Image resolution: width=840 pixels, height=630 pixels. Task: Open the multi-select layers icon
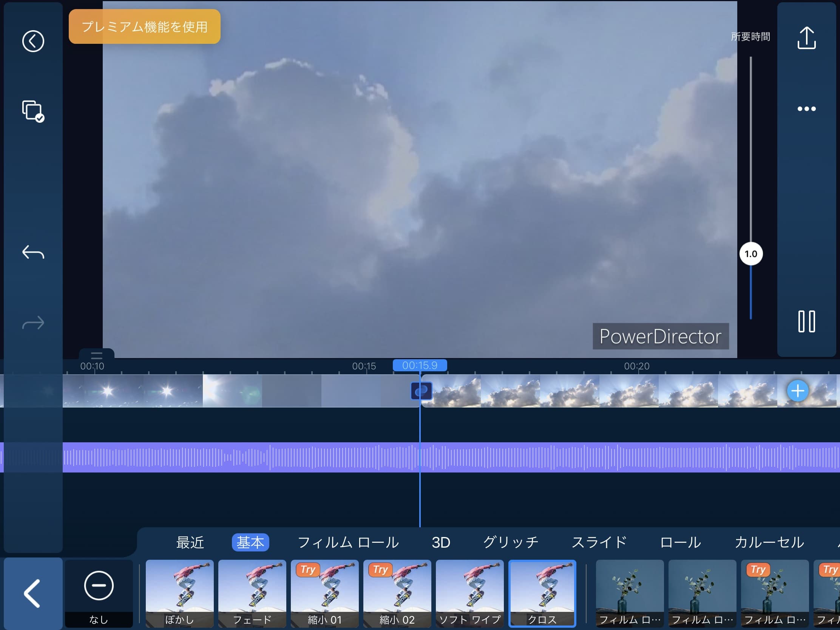(x=33, y=111)
